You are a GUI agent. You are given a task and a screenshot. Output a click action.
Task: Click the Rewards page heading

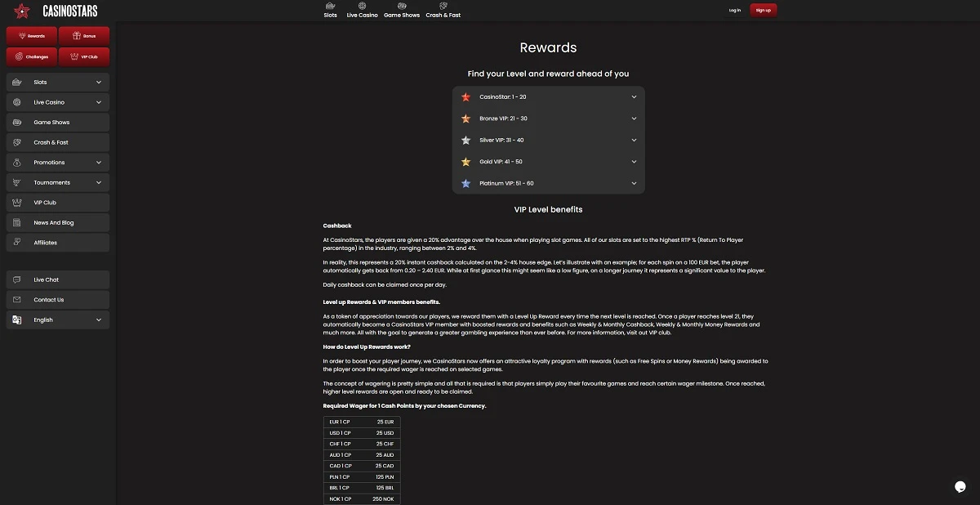[x=548, y=47]
